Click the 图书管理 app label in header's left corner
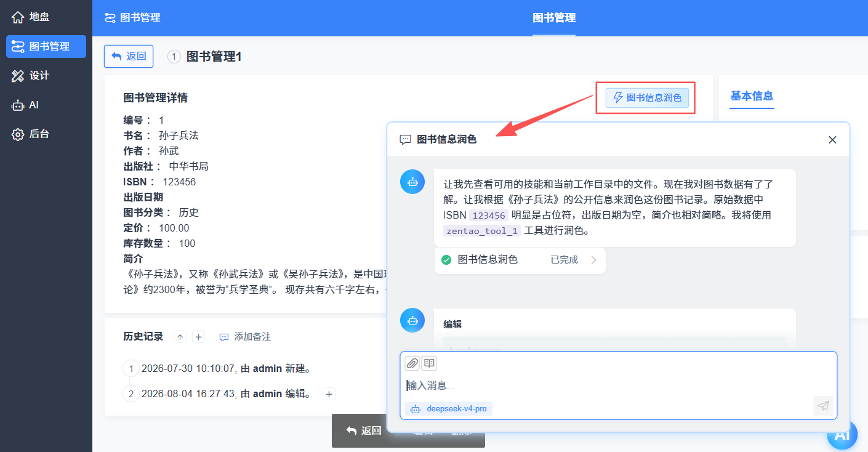868x452 pixels. (132, 18)
